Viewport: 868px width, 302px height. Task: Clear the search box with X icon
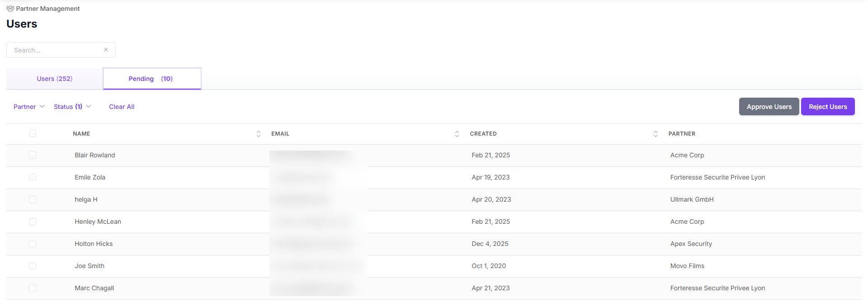106,50
